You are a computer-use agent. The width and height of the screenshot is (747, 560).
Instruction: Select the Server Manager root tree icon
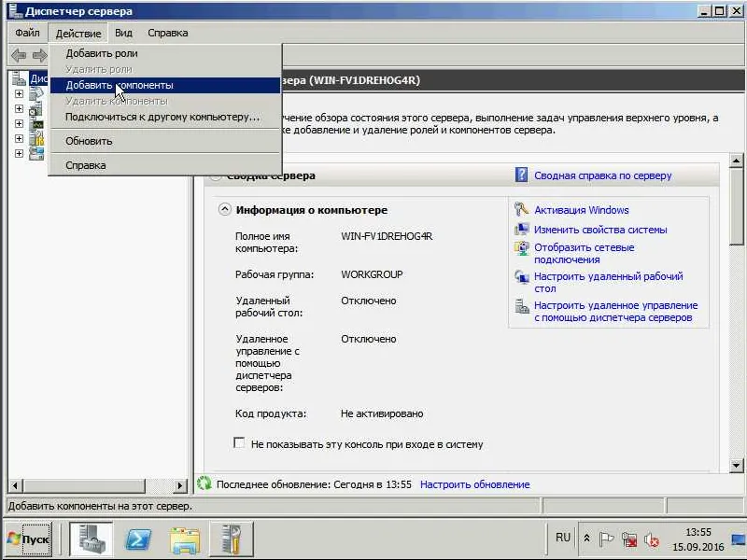(x=19, y=78)
